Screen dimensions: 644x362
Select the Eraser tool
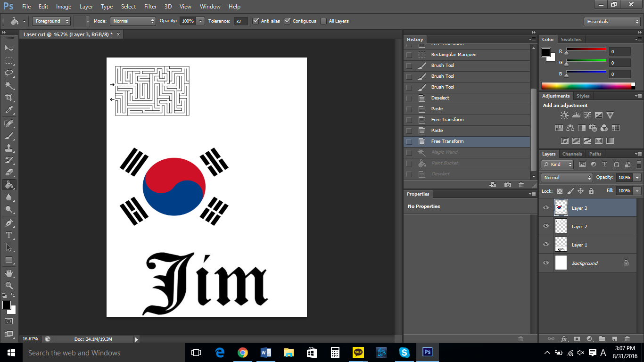click(9, 173)
